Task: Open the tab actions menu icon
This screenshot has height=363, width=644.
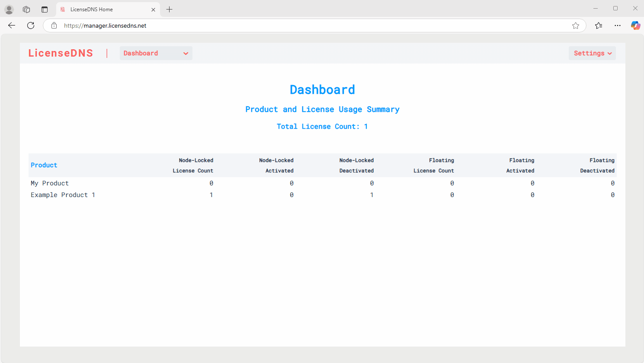Action: pyautogui.click(x=45, y=9)
